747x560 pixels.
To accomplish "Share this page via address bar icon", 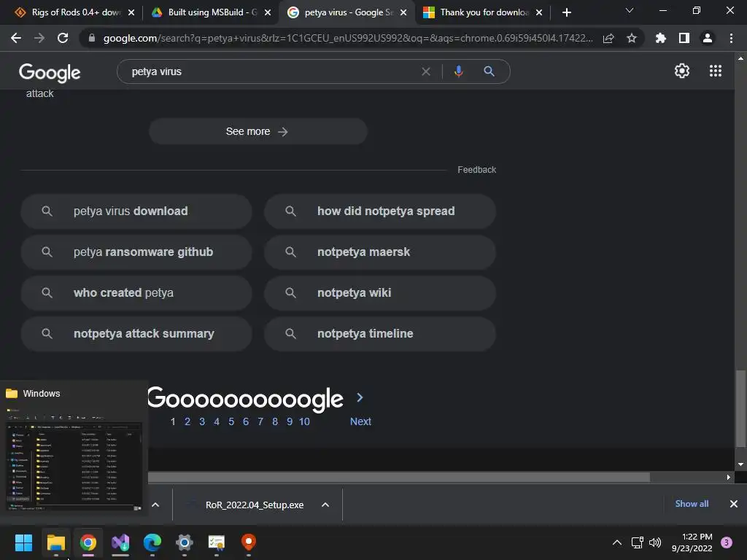I will click(x=608, y=39).
